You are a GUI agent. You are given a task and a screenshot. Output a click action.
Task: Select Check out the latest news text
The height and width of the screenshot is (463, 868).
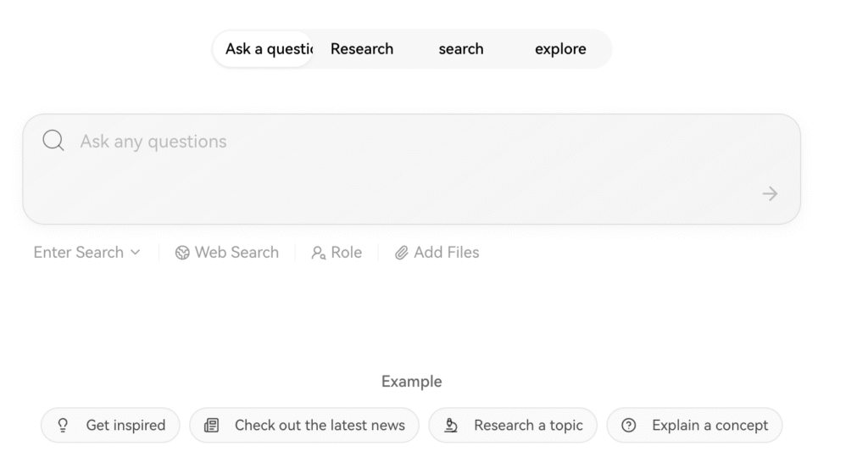[x=320, y=426]
